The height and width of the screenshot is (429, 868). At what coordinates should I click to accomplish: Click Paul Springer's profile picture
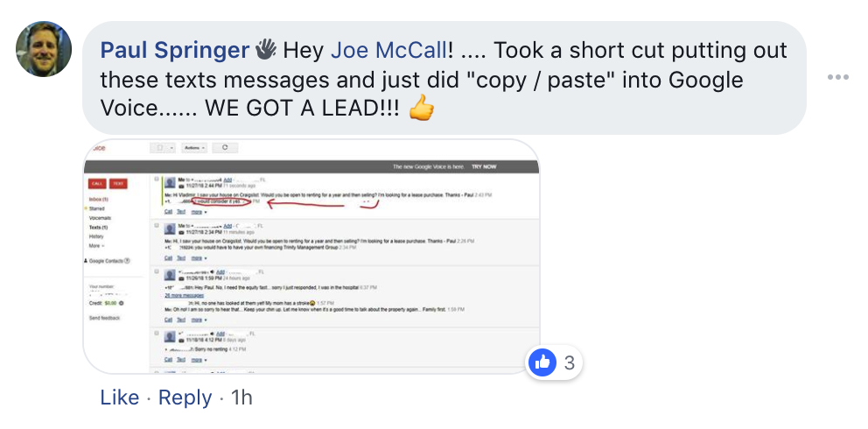coord(44,49)
